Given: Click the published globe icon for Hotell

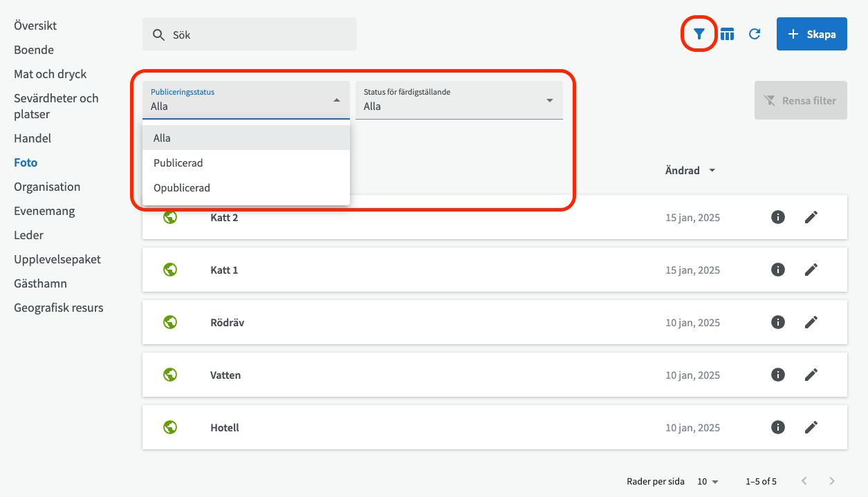Looking at the screenshot, I should 170,427.
